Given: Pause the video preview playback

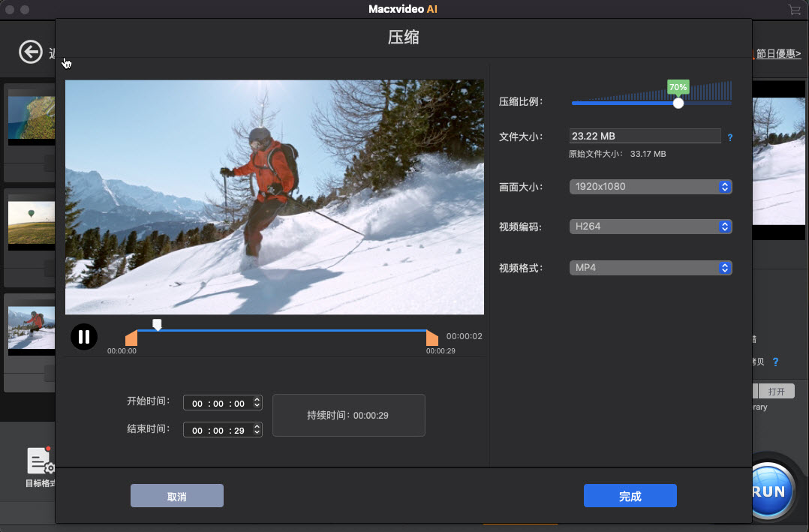Looking at the screenshot, I should pyautogui.click(x=83, y=336).
